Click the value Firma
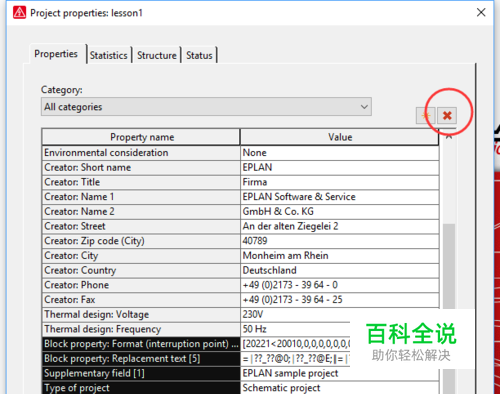 (340, 182)
